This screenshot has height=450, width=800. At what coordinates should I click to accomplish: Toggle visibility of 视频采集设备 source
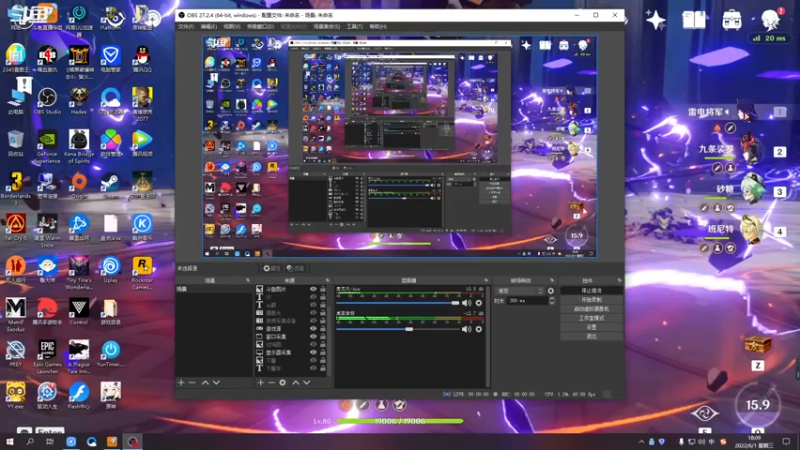pos(313,321)
